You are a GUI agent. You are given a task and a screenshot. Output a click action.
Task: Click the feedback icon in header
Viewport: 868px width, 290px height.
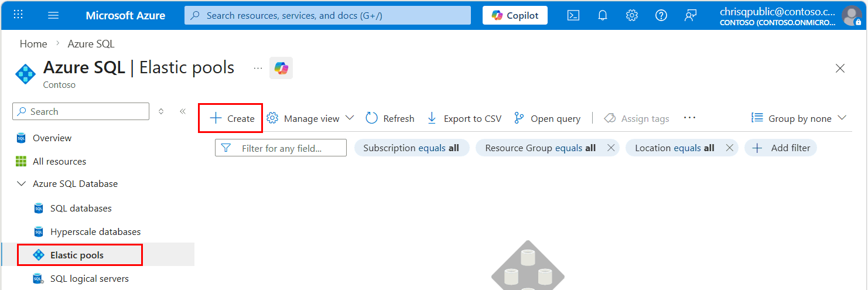690,16
